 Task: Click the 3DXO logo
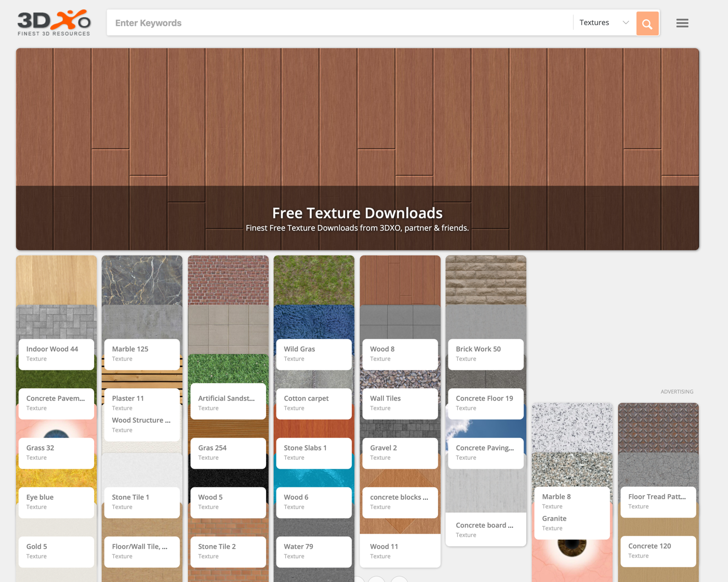(54, 23)
